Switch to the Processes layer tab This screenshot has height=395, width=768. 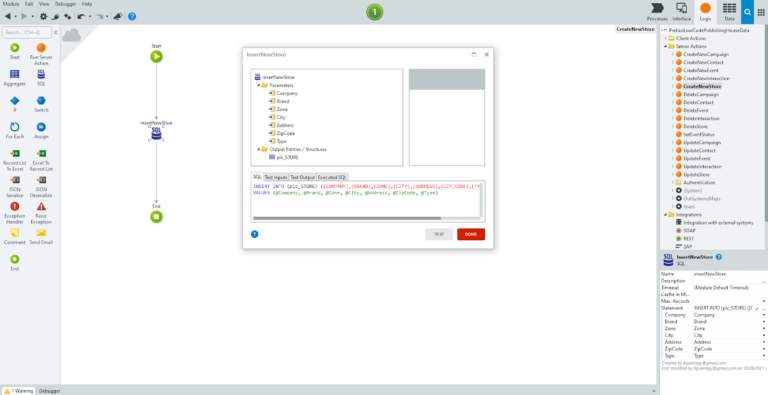pyautogui.click(x=657, y=12)
